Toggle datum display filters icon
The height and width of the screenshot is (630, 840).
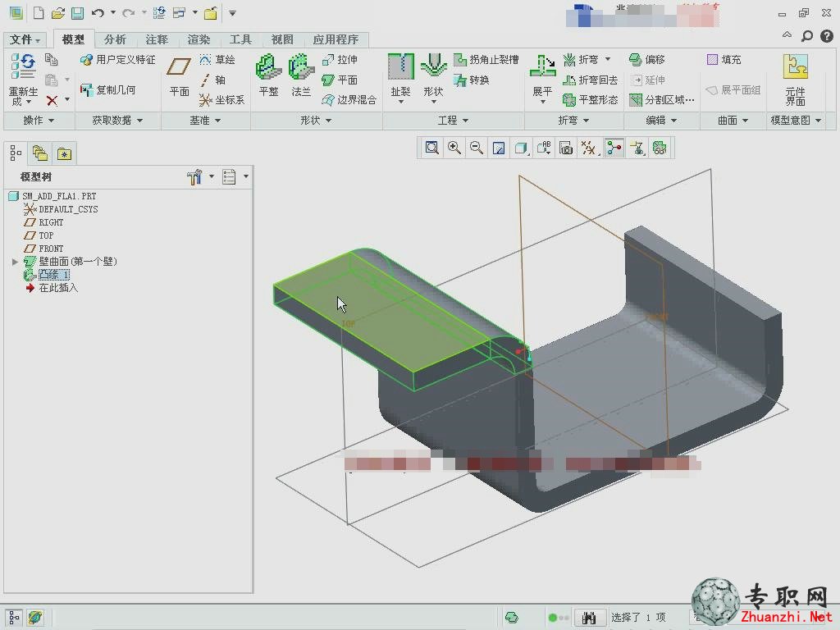[x=589, y=148]
